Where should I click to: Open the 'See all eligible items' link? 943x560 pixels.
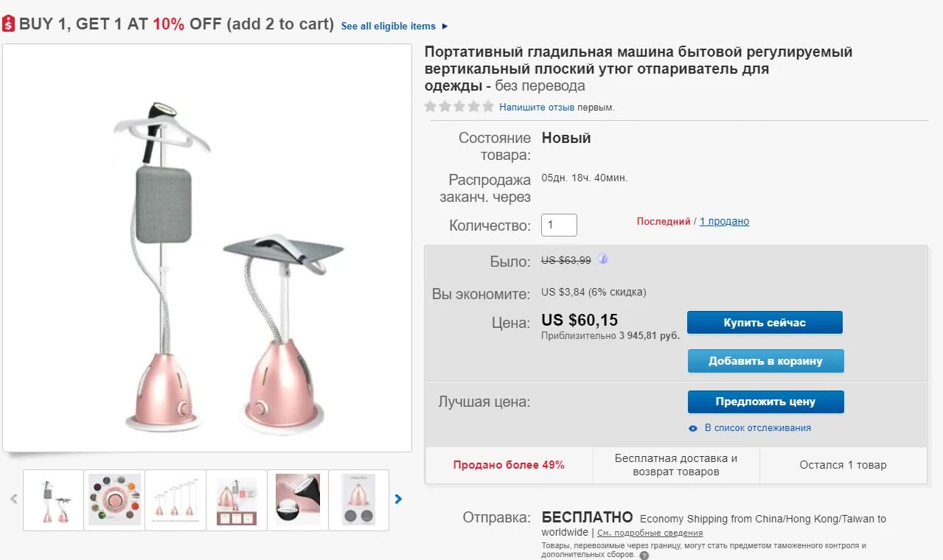(388, 27)
